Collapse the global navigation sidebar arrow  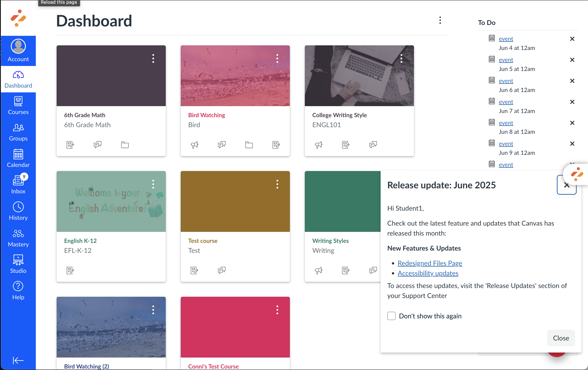coord(18,360)
